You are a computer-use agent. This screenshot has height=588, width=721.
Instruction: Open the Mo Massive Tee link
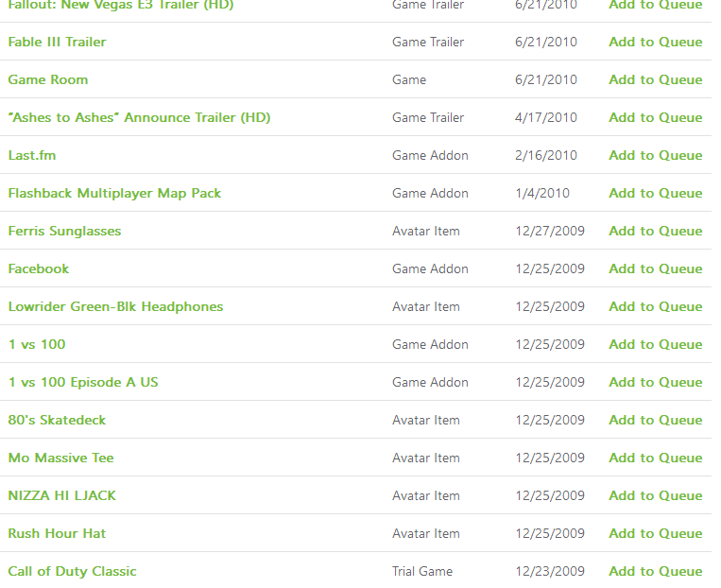[x=61, y=458]
